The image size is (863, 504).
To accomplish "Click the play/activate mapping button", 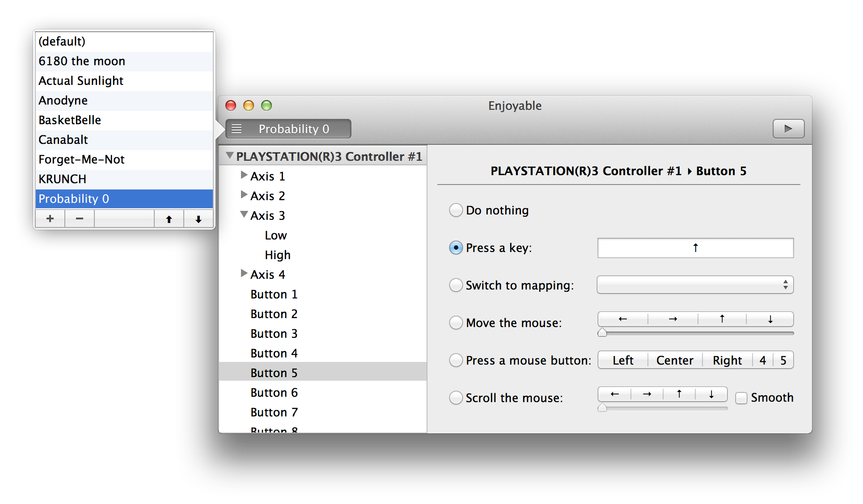I will [x=788, y=128].
